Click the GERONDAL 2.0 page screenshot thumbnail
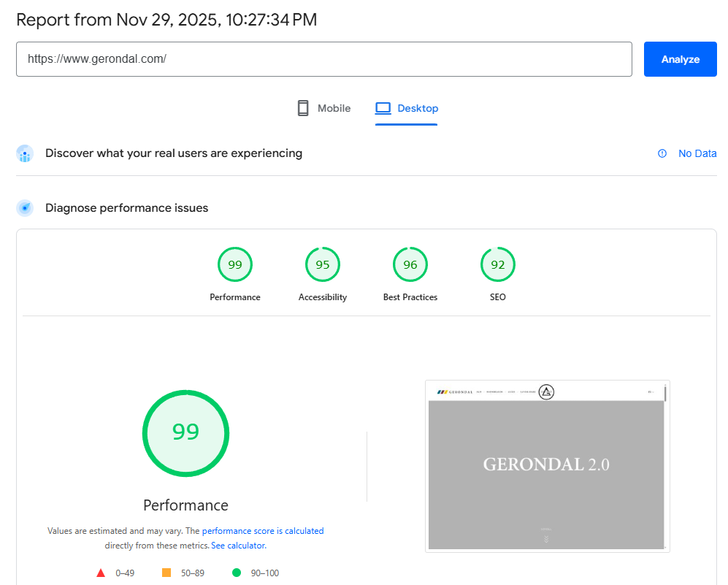728x585 pixels. [547, 466]
